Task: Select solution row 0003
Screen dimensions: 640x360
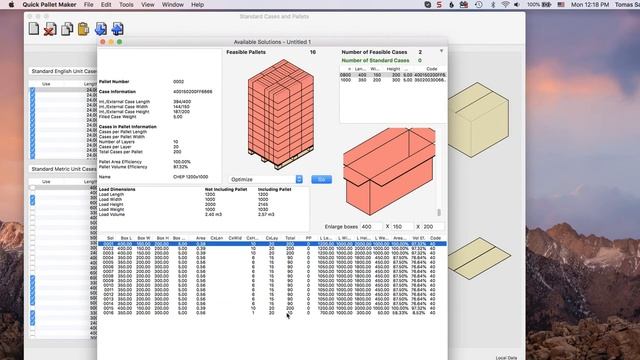Action: point(272,253)
